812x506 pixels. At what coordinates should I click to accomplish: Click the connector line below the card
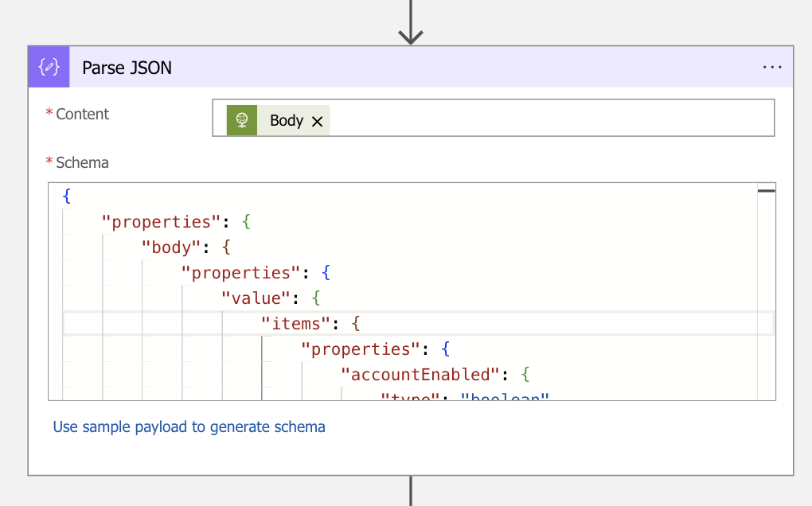[x=410, y=491]
